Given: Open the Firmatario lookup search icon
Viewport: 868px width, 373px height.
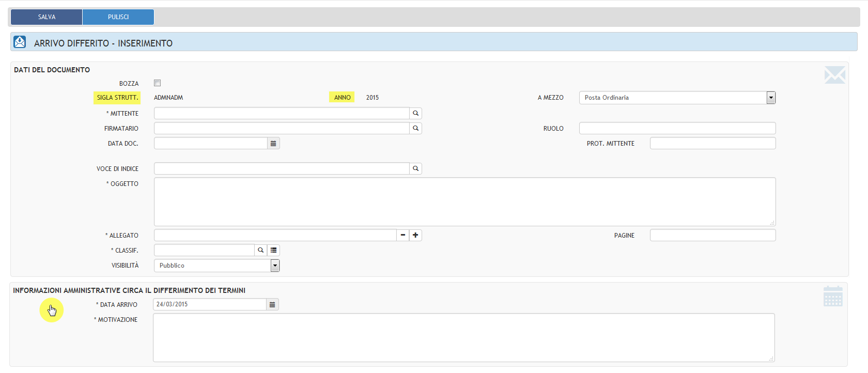Looking at the screenshot, I should [415, 128].
